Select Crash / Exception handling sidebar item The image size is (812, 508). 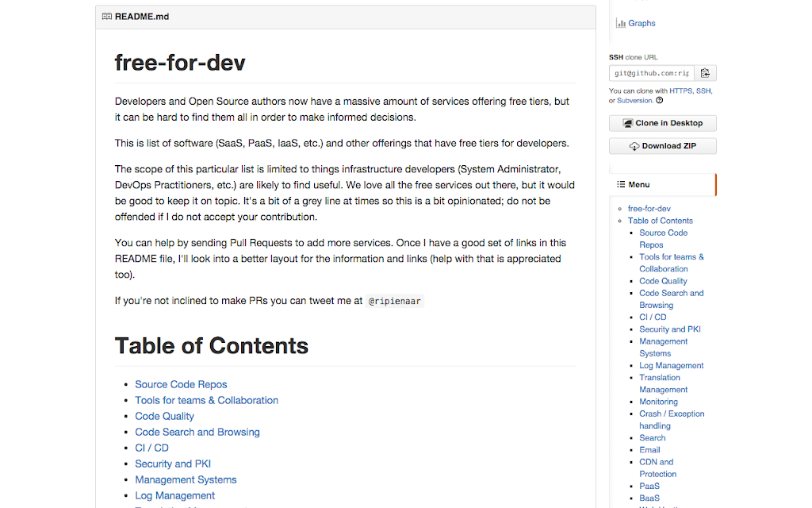click(672, 420)
